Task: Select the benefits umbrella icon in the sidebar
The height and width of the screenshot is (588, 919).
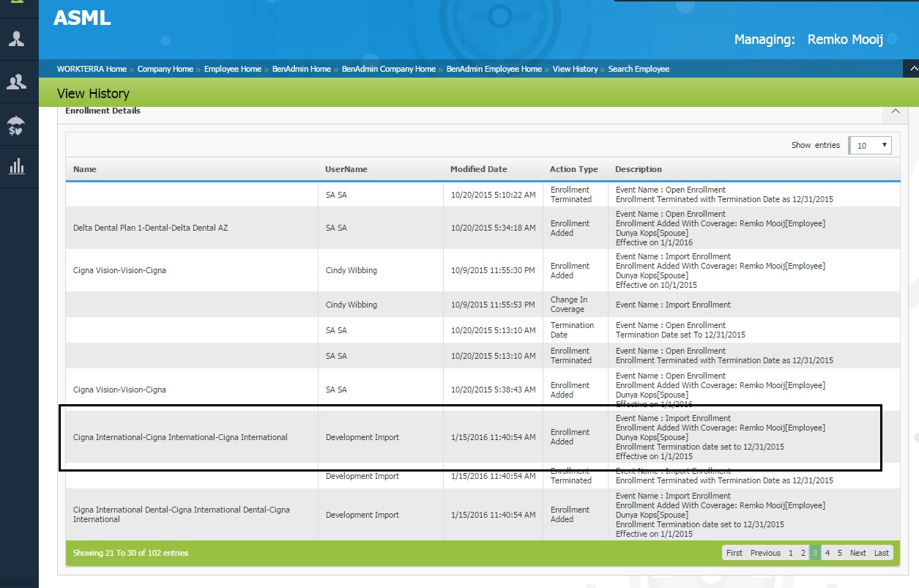Action: click(x=16, y=125)
